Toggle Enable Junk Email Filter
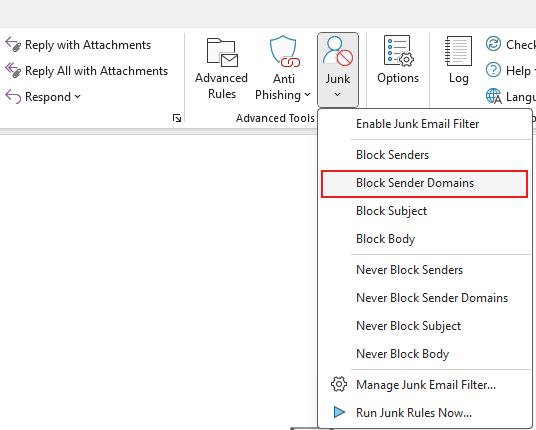 [x=417, y=124]
